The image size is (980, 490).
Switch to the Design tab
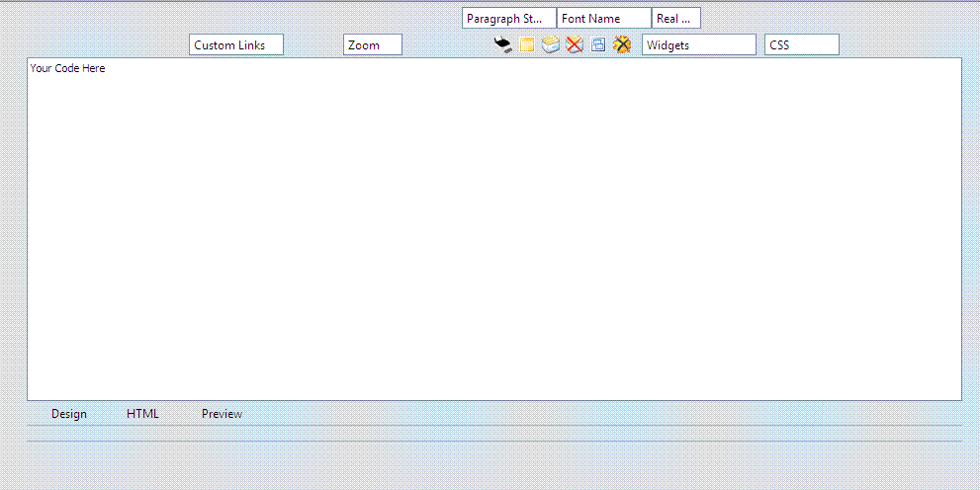click(69, 414)
